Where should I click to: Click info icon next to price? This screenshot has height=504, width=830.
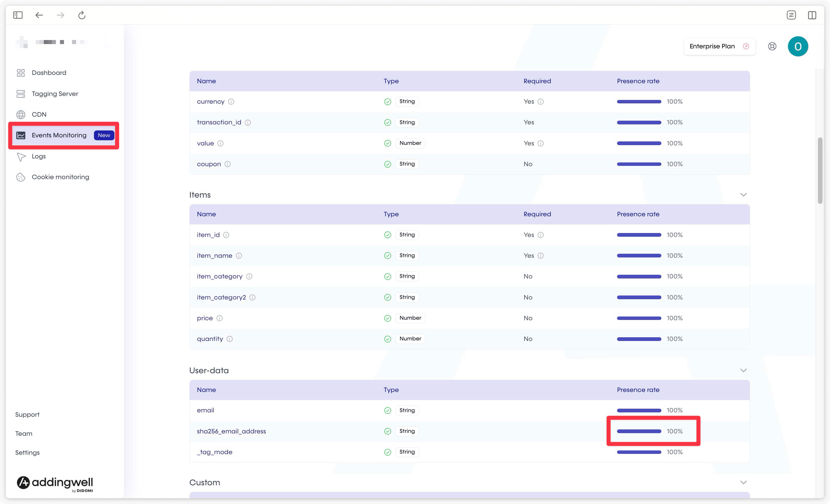tap(220, 318)
